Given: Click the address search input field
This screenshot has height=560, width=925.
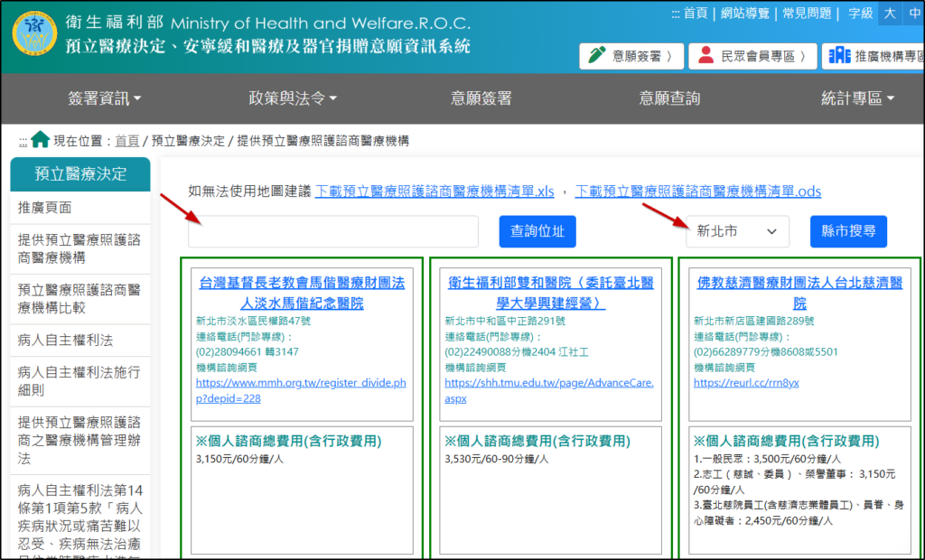Looking at the screenshot, I should tap(333, 231).
